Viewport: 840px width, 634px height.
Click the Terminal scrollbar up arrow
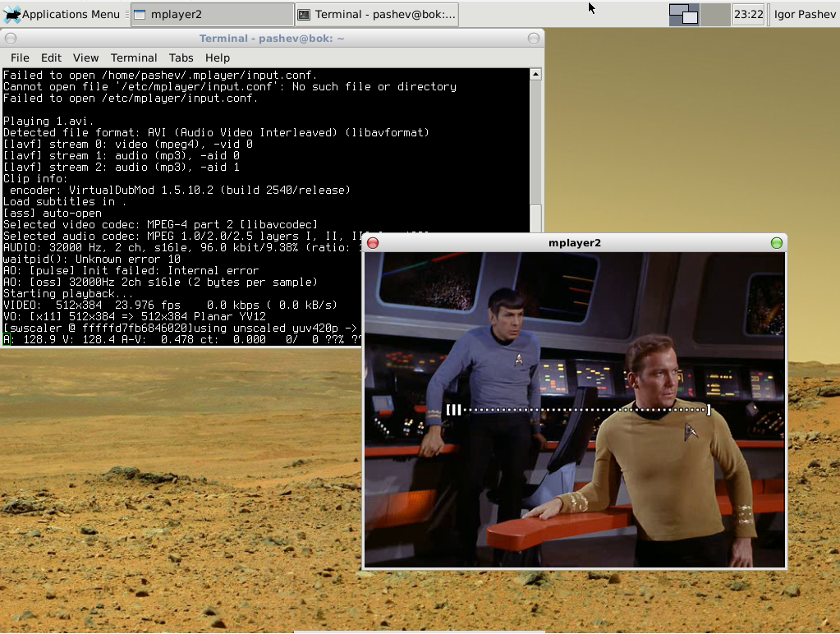pyautogui.click(x=535, y=75)
